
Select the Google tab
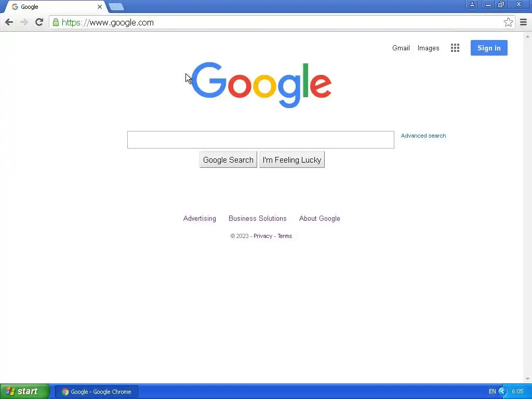tap(56, 7)
